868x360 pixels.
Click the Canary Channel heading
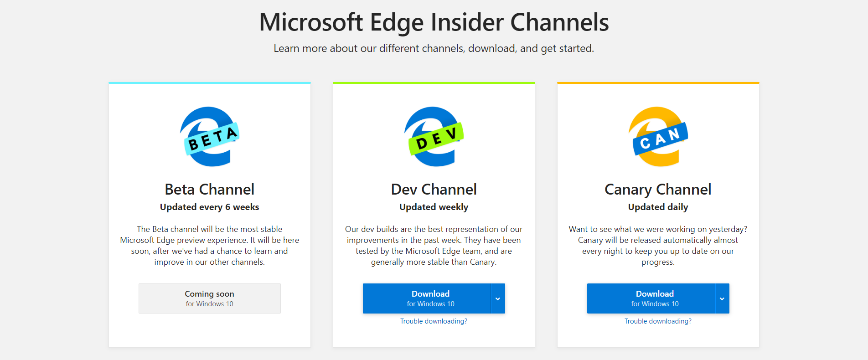point(658,190)
